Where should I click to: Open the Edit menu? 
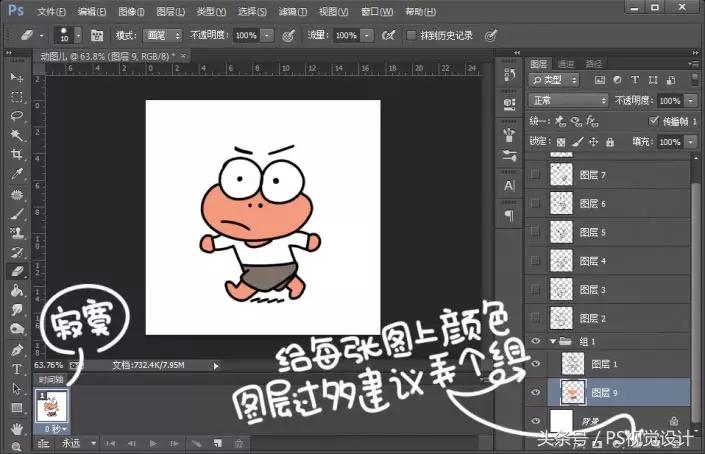(91, 11)
